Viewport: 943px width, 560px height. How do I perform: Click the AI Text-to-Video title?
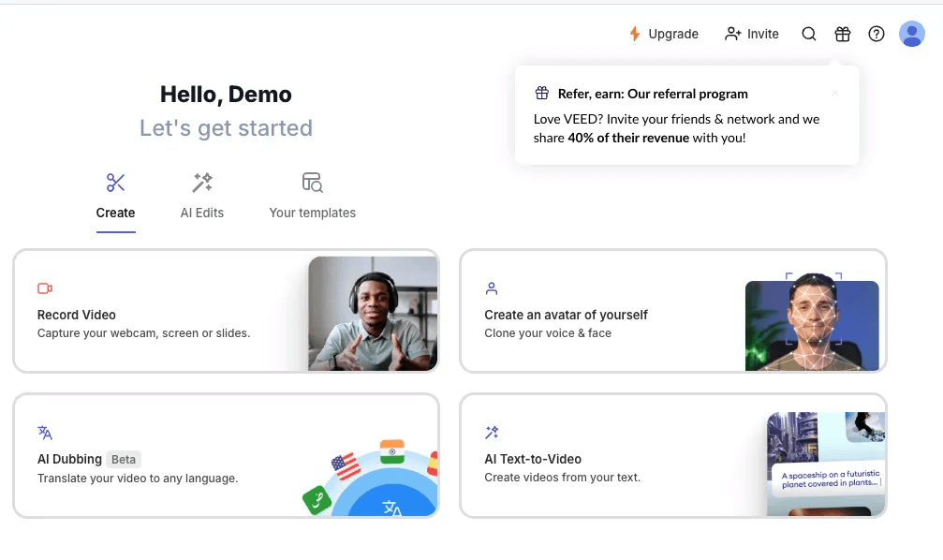point(533,459)
